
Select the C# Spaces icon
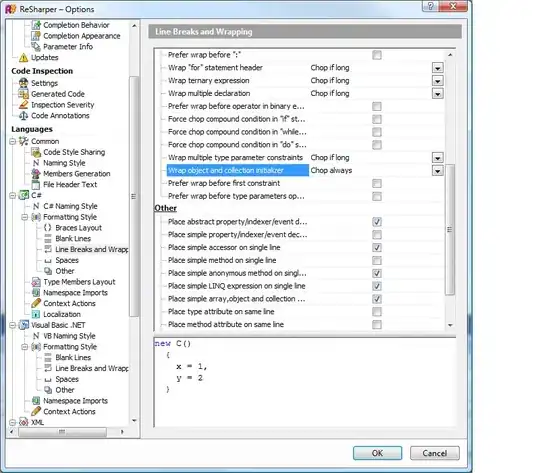point(48,260)
